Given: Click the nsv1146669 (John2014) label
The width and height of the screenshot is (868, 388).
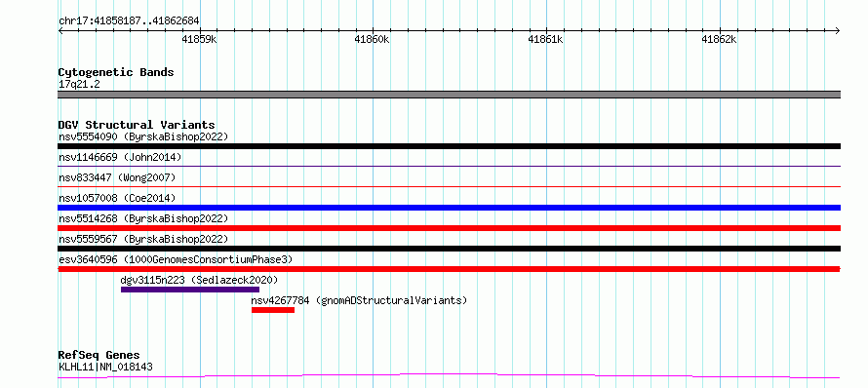Looking at the screenshot, I should 120,157.
